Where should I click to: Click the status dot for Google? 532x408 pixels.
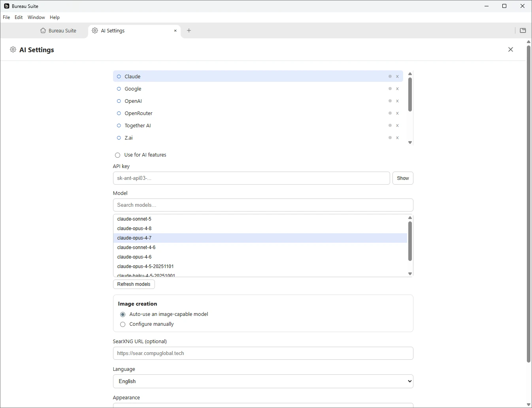(x=390, y=89)
